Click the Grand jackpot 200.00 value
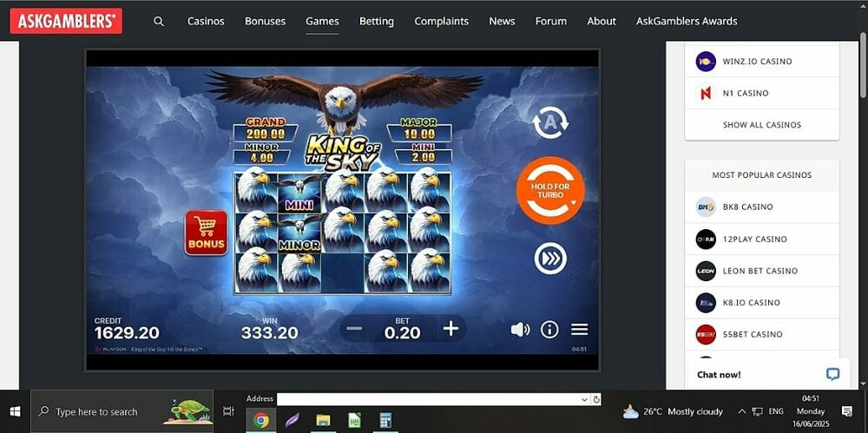 click(266, 134)
